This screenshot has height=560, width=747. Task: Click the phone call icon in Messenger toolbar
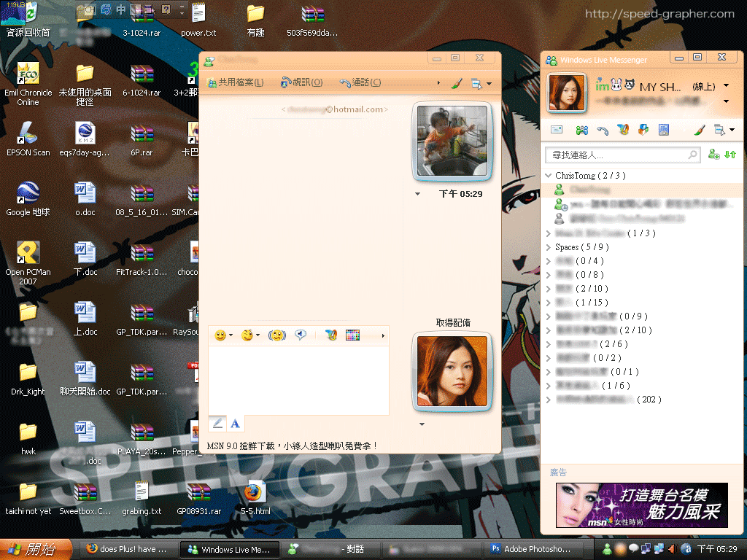[x=603, y=130]
